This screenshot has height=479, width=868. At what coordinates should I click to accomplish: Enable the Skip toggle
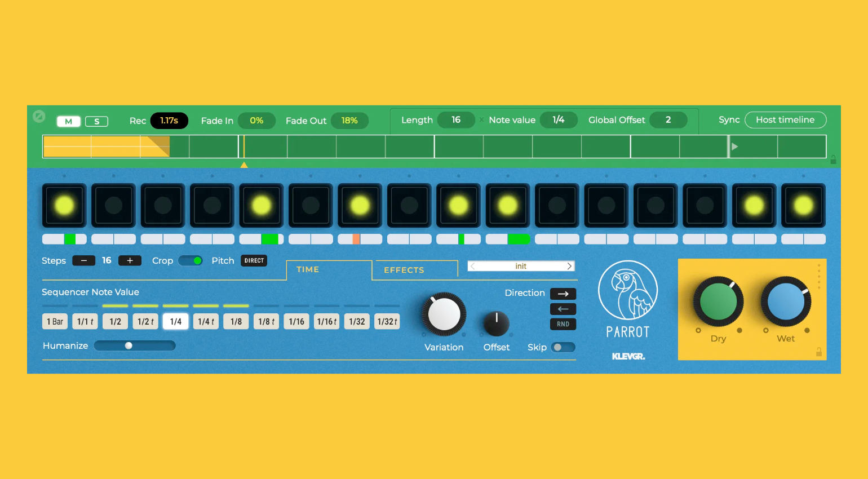pos(563,347)
